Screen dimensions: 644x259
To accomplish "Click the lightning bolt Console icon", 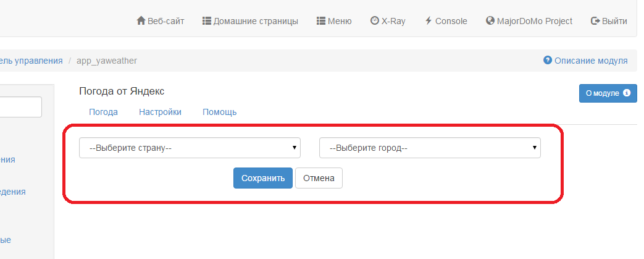I will (x=429, y=21).
